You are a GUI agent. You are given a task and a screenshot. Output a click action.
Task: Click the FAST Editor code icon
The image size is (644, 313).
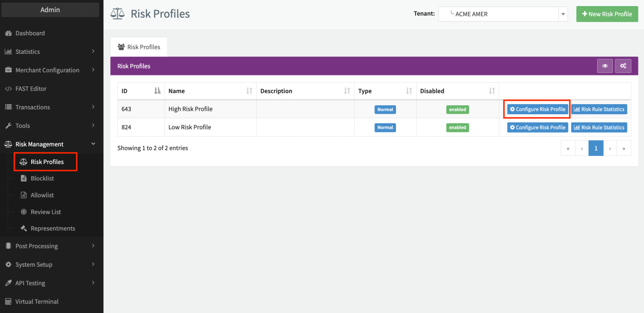(8, 89)
